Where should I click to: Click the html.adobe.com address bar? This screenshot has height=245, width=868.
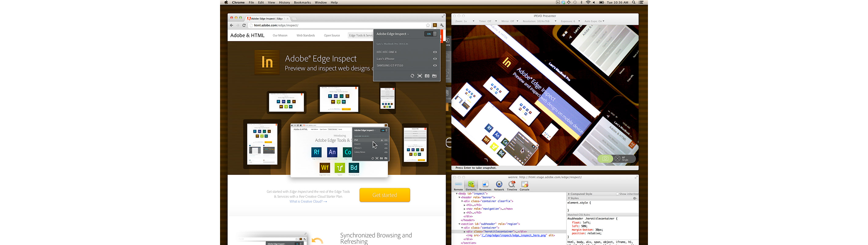(x=337, y=25)
